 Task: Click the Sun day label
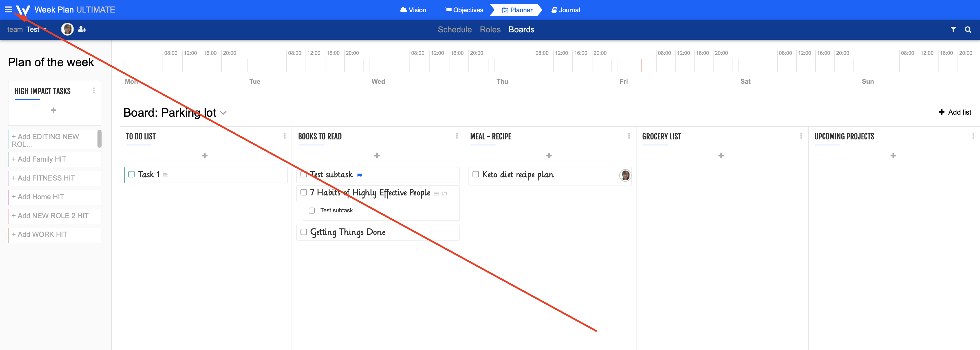point(868,81)
